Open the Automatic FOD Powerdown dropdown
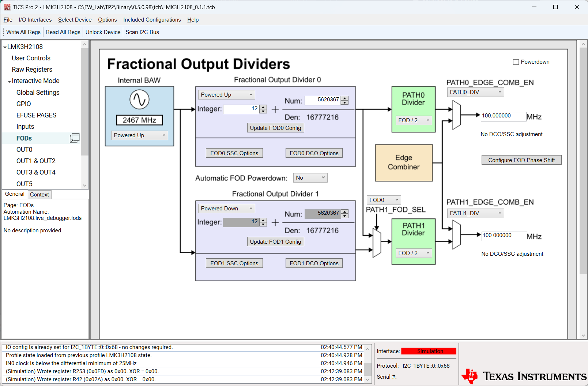This screenshot has height=386, width=588. [310, 178]
